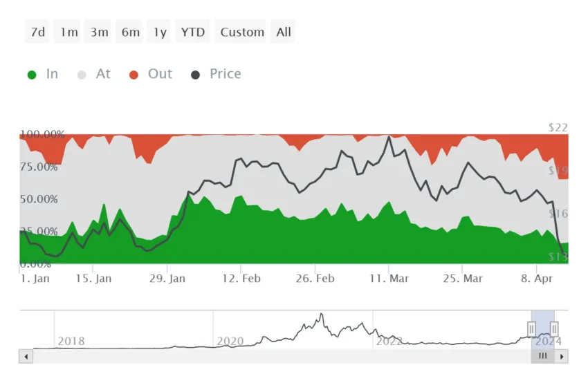588x392 pixels.
Task: Toggle the green In series legend
Action: pyautogui.click(x=43, y=74)
